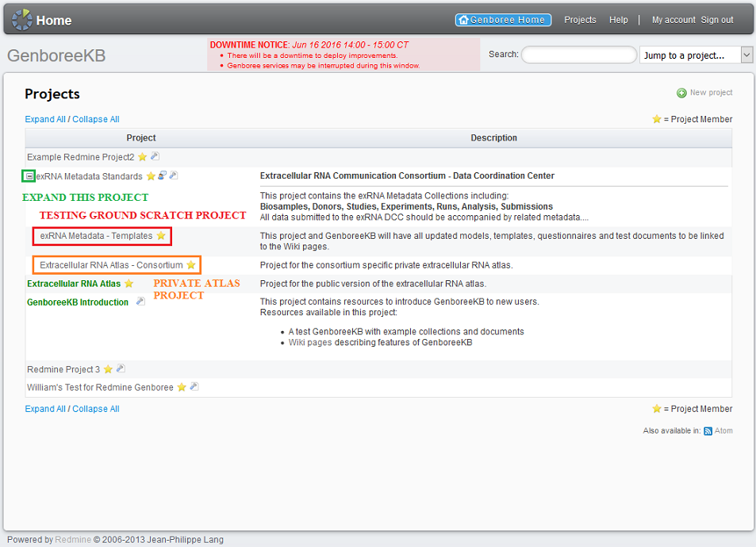The height and width of the screenshot is (547, 756).
Task: Click the star beside Example Redmine Project2
Action: pos(143,157)
